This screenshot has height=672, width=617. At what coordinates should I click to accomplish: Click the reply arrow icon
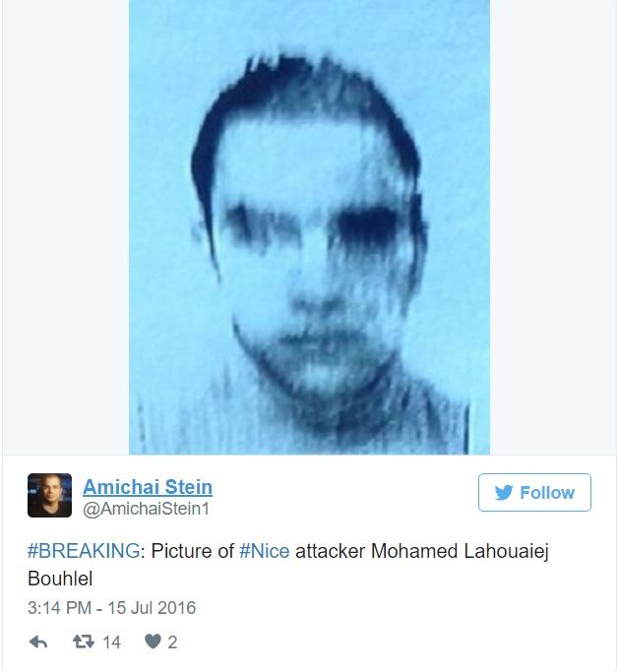[38, 642]
